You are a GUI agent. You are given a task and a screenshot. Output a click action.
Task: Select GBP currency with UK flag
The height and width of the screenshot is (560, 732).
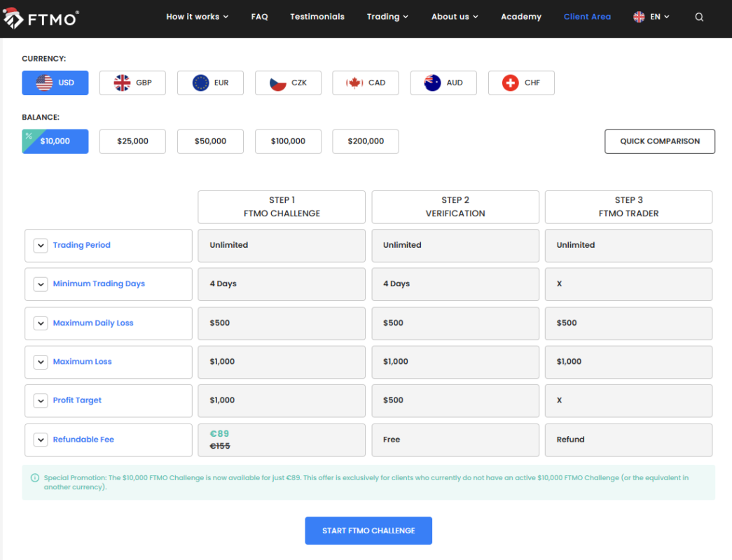pos(132,83)
